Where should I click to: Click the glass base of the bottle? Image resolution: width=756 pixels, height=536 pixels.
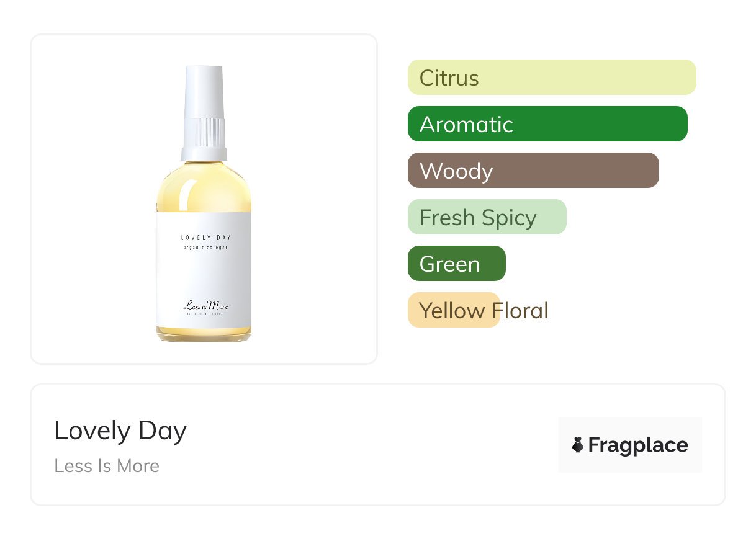click(204, 335)
